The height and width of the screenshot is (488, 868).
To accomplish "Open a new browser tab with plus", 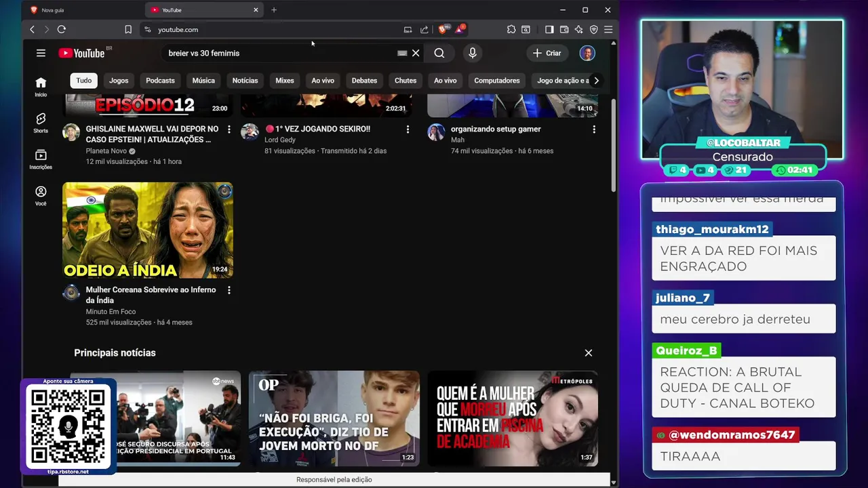I will [x=274, y=10].
